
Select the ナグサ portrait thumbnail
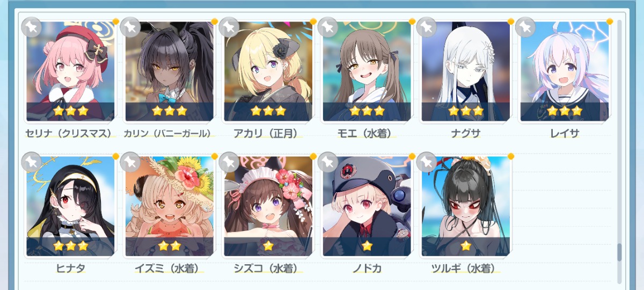465,71
